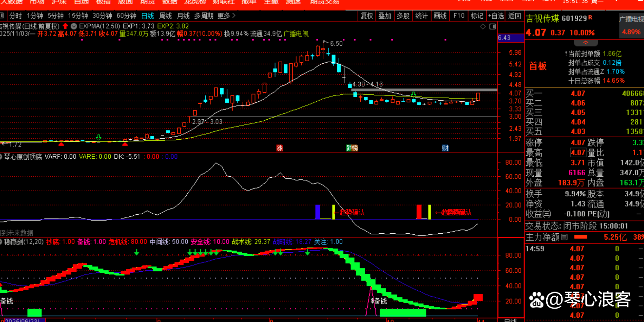Select the 60分钟 chart period

[x=126, y=16]
